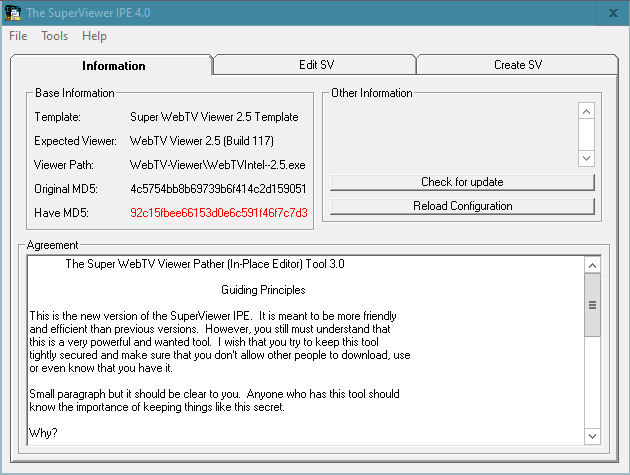Click Template value Super WebTV Viewer 2.5 Template
This screenshot has height=475, width=630.
(x=214, y=117)
